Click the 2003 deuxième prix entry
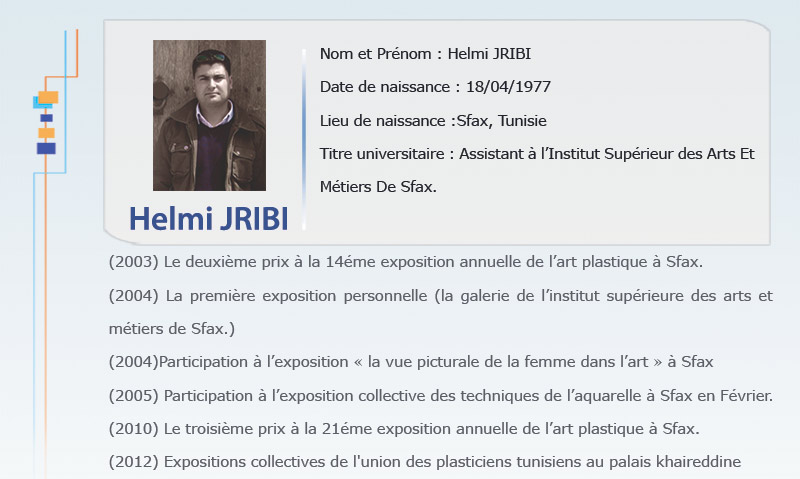This screenshot has width=800, height=479. click(405, 262)
